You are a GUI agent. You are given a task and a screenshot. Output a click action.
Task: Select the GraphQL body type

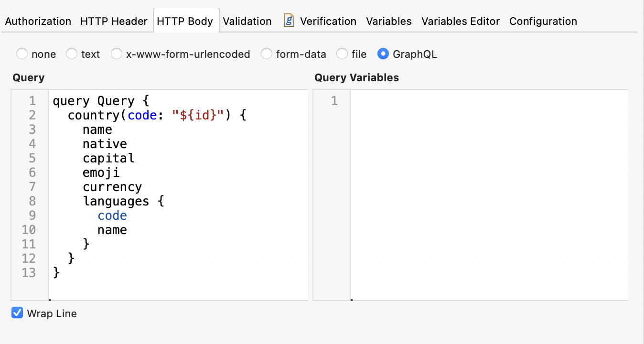pyautogui.click(x=383, y=54)
